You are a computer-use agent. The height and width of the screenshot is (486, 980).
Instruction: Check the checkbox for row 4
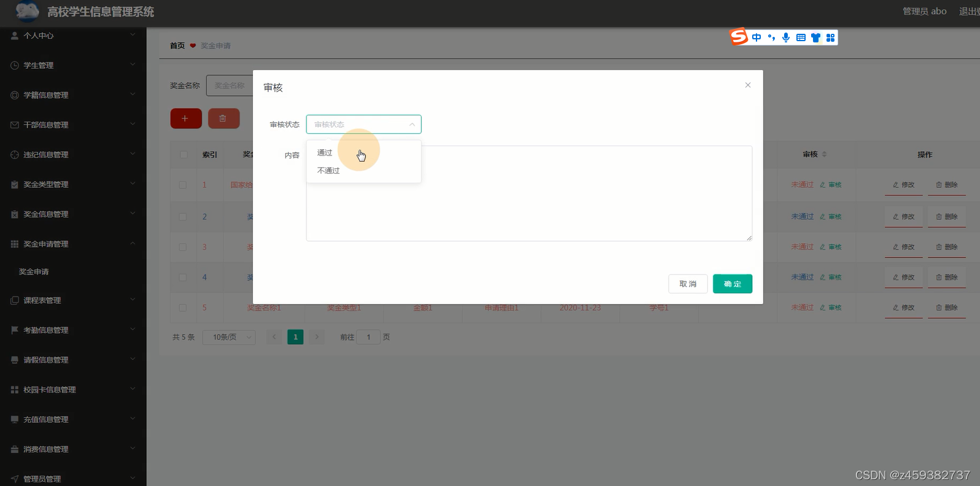[182, 277]
